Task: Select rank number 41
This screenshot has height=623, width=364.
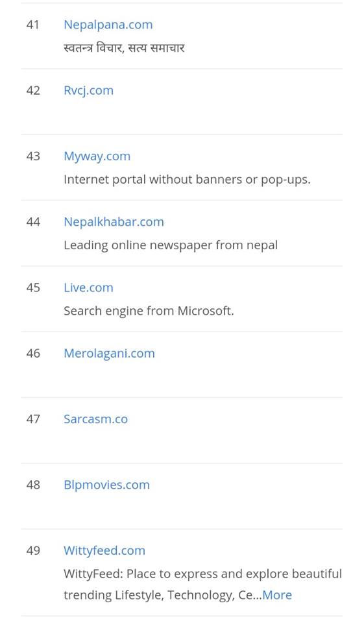Action: (x=33, y=25)
